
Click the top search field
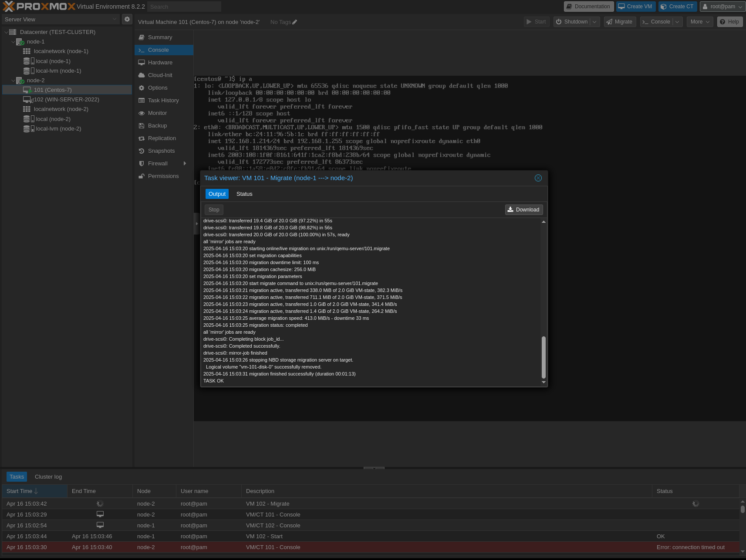pos(183,7)
